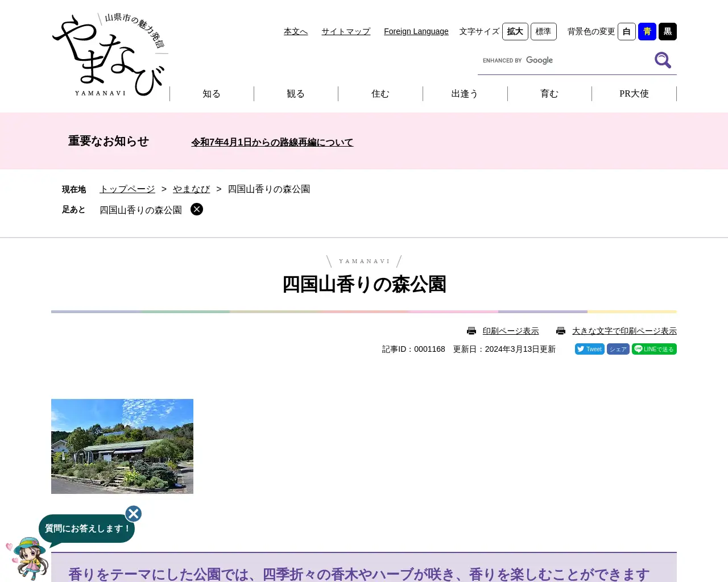This screenshot has width=728, height=582.
Task: Select the PR大使 menu item
Action: pyautogui.click(x=634, y=93)
